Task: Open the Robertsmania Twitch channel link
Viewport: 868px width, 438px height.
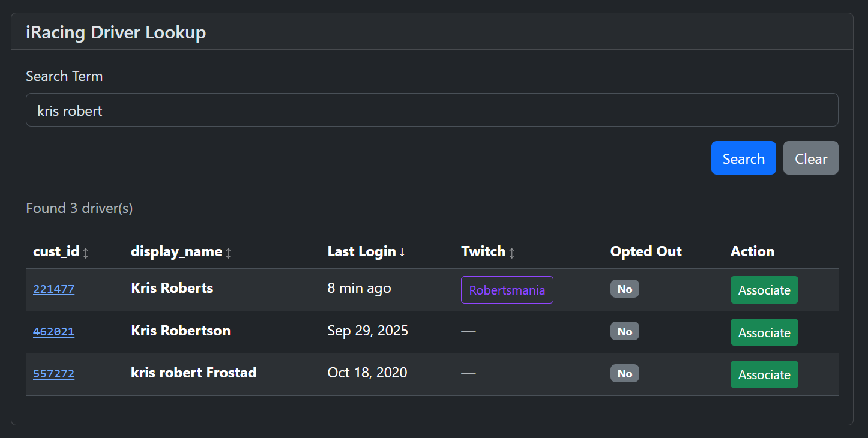Action: point(507,289)
